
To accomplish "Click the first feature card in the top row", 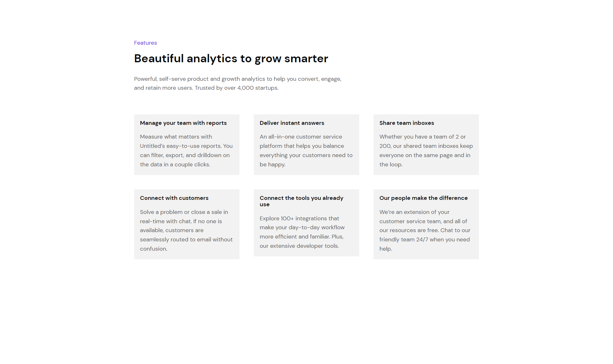I will [187, 145].
